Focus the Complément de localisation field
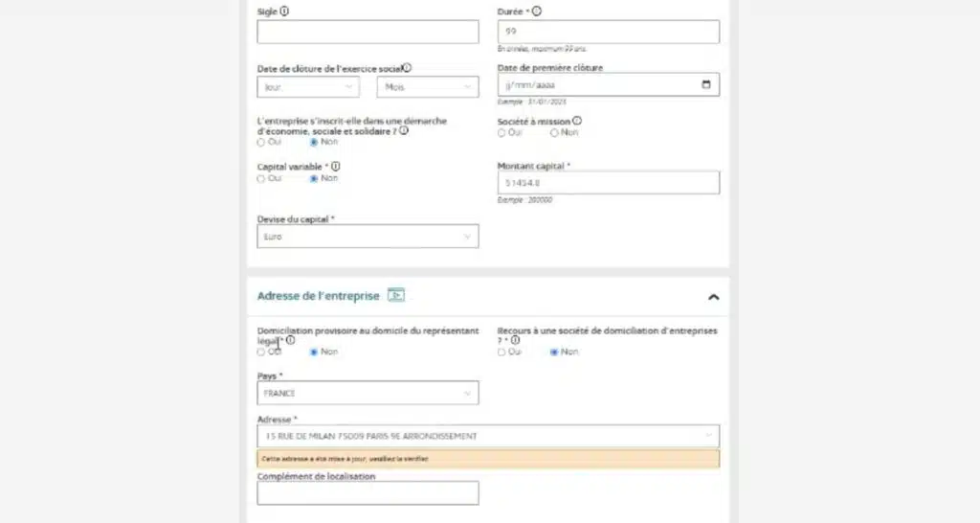 (x=367, y=492)
